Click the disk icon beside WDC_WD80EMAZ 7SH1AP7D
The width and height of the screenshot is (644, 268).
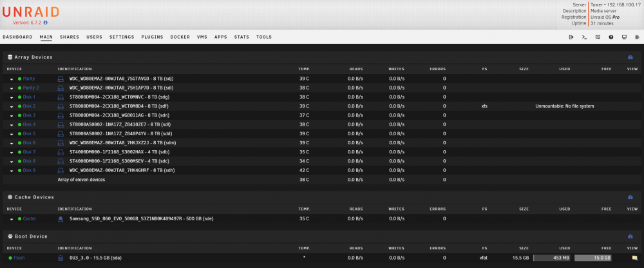pyautogui.click(x=61, y=88)
